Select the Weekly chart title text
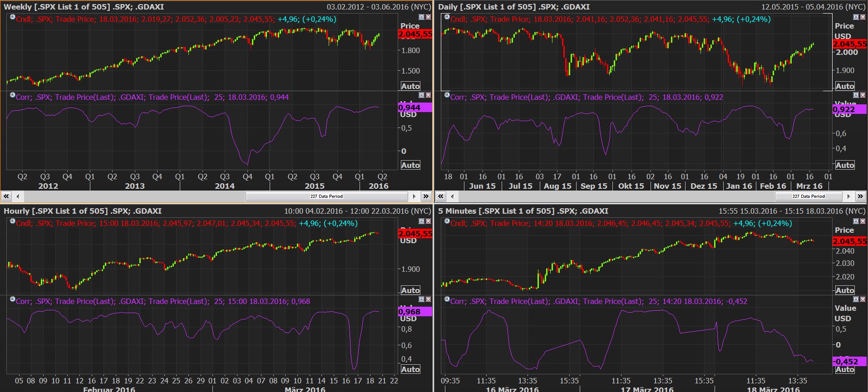The height and width of the screenshot is (392, 868). coord(84,7)
